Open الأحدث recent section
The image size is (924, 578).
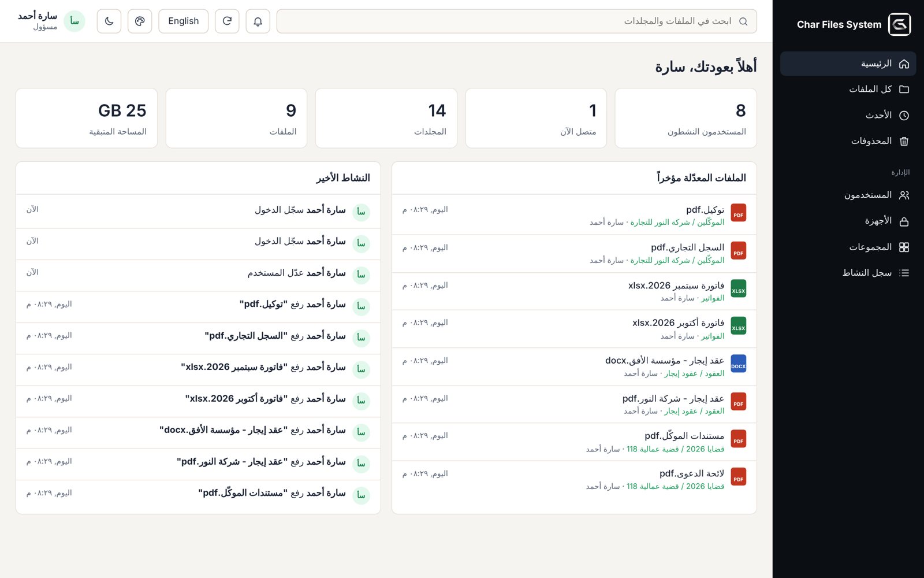[x=848, y=115]
